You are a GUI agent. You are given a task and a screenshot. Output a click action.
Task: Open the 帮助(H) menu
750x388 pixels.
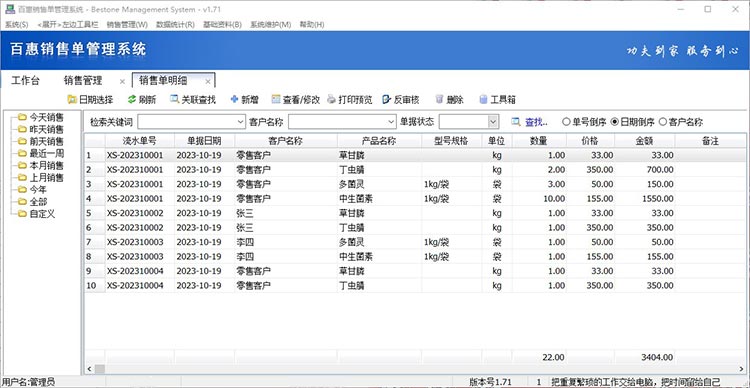pyautogui.click(x=312, y=24)
